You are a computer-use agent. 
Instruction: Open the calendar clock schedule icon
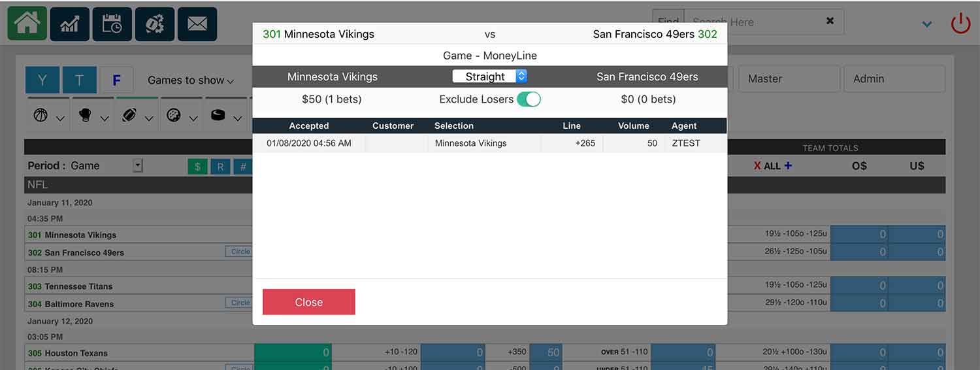pyautogui.click(x=112, y=24)
